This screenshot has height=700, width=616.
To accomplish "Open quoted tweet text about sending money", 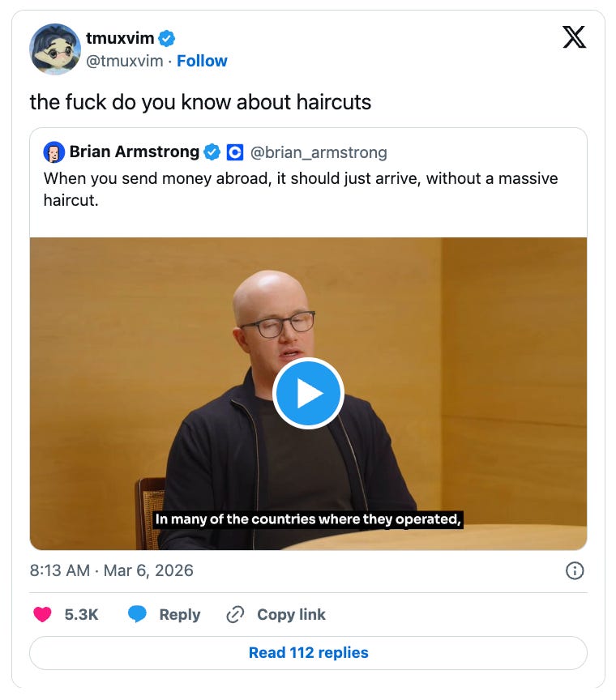I will point(301,190).
